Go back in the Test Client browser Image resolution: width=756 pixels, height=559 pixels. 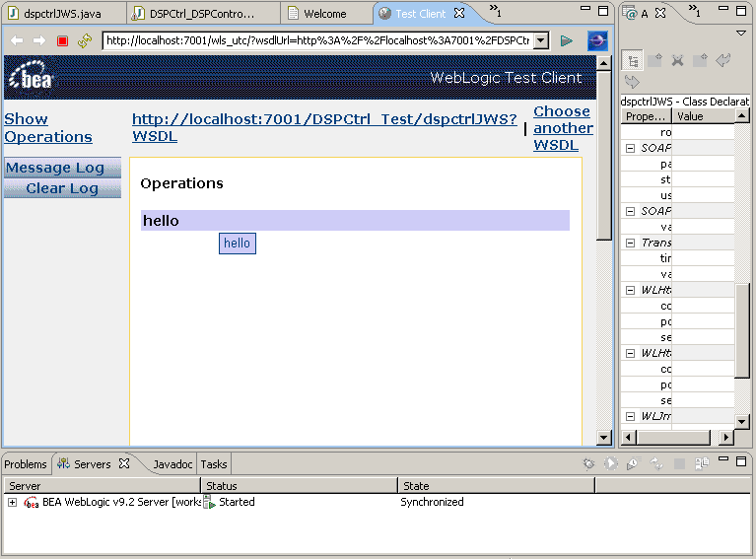pos(17,40)
